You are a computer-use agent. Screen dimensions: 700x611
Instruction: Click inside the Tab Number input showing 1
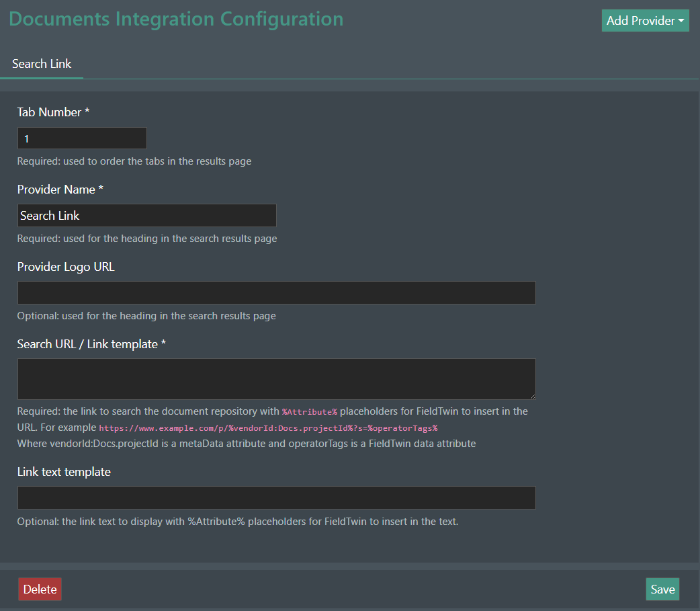click(82, 138)
